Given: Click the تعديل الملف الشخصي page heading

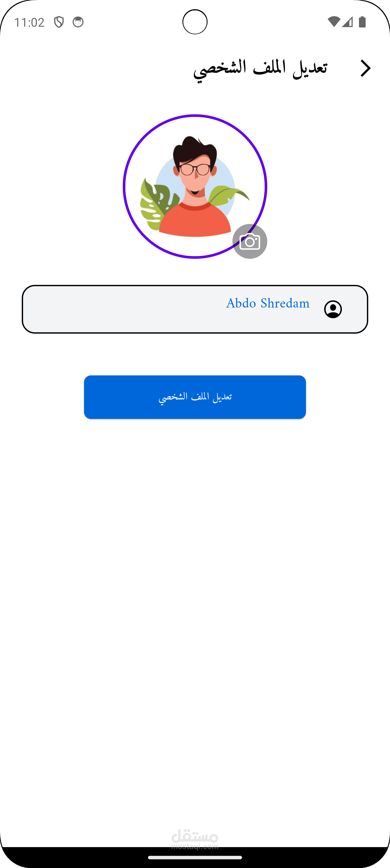Looking at the screenshot, I should click(x=260, y=68).
